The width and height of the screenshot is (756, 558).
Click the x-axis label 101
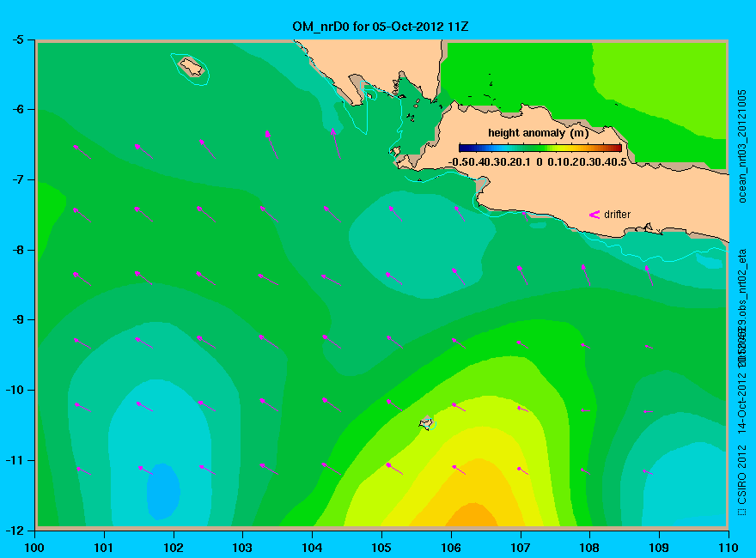point(104,548)
